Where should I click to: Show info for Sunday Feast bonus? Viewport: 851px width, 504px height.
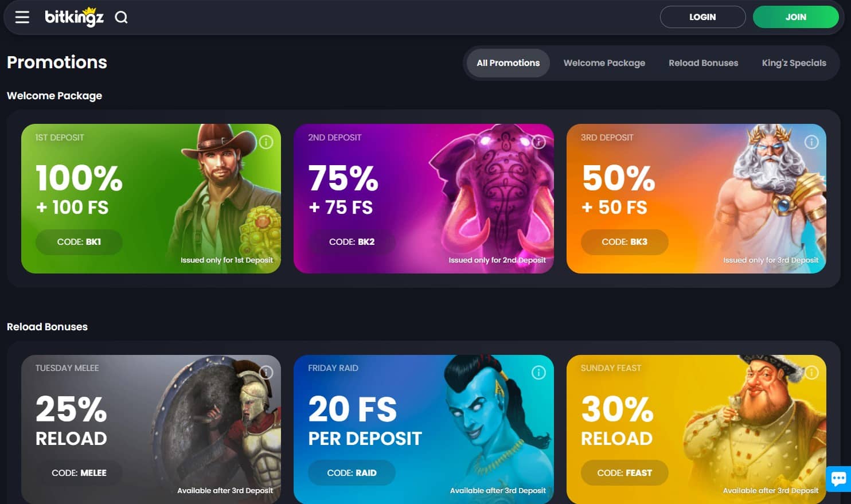click(811, 373)
